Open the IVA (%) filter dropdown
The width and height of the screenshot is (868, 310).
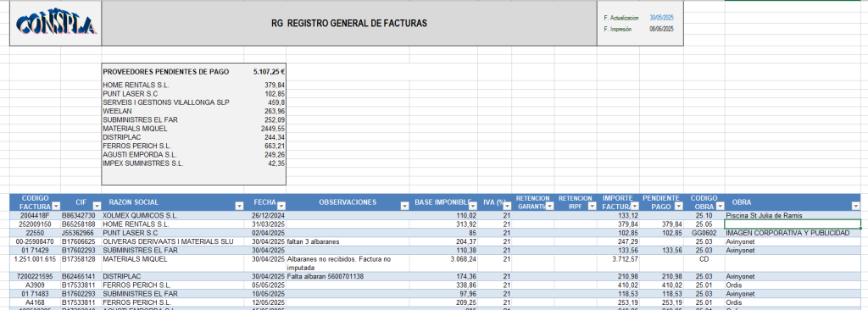tap(508, 206)
